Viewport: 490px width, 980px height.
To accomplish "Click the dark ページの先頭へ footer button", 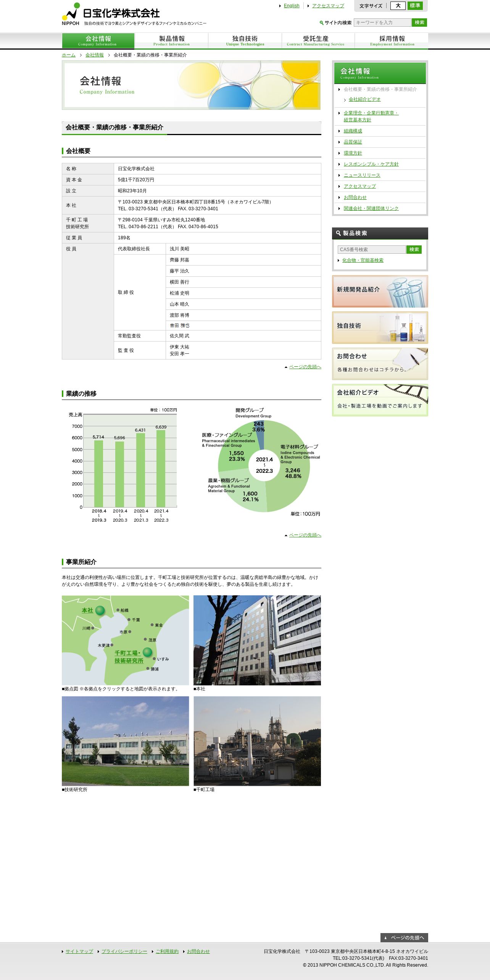I will [x=404, y=938].
